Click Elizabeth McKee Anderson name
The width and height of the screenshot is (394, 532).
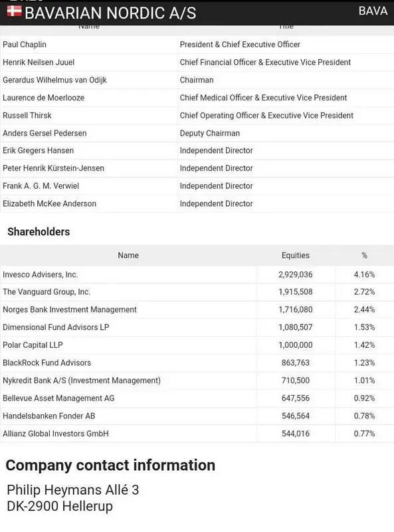(x=50, y=203)
